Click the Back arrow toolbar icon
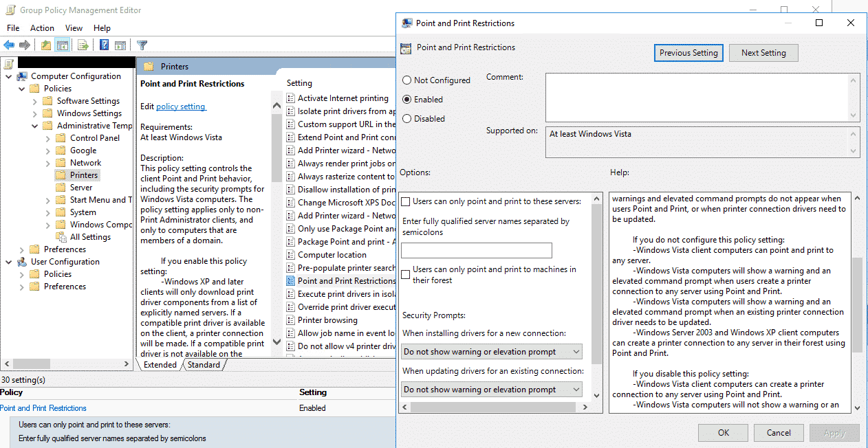Screen dimensions: 868x448 [x=9, y=45]
